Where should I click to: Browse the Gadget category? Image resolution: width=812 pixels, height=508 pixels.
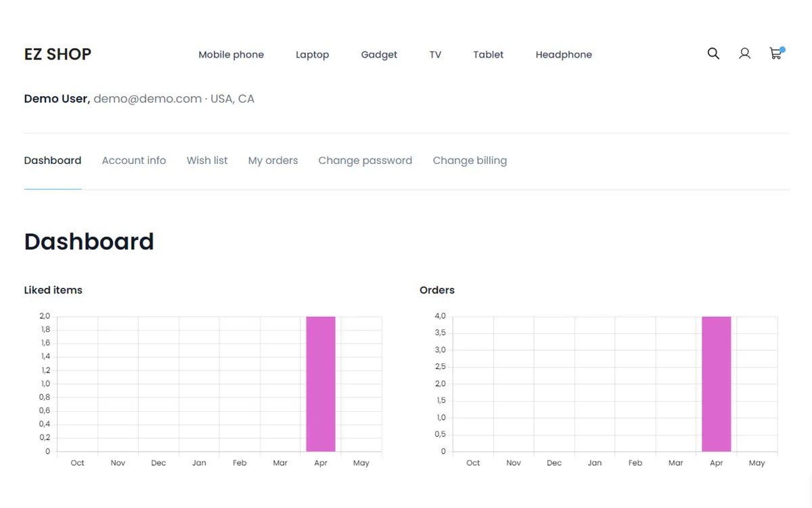(x=379, y=55)
